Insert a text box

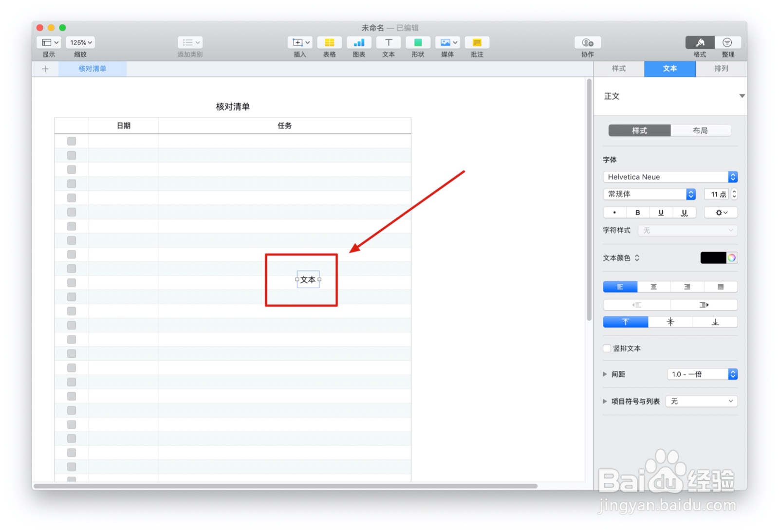388,43
